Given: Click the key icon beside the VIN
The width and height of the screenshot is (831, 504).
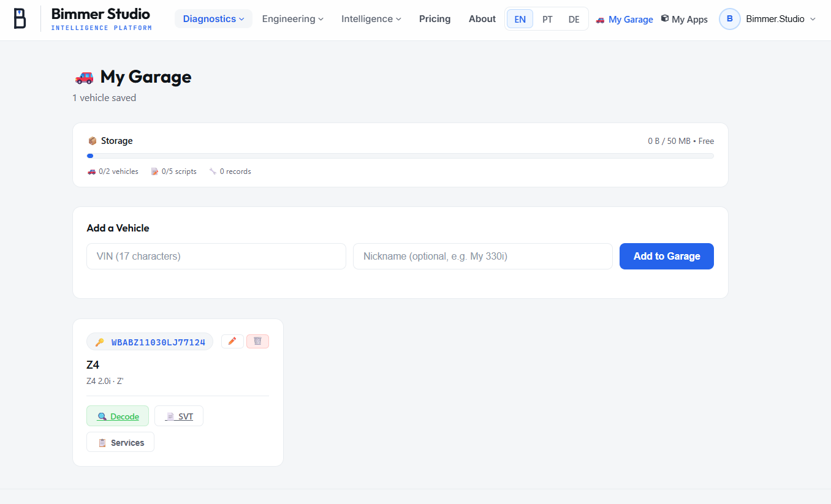Looking at the screenshot, I should coord(99,342).
